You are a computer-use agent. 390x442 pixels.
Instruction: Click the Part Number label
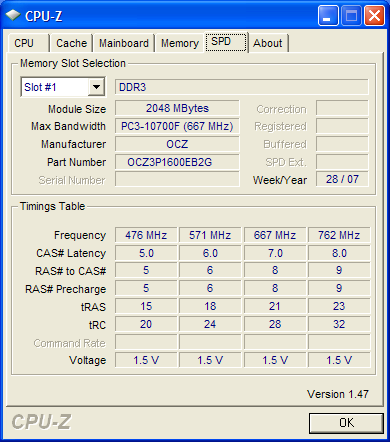click(77, 162)
